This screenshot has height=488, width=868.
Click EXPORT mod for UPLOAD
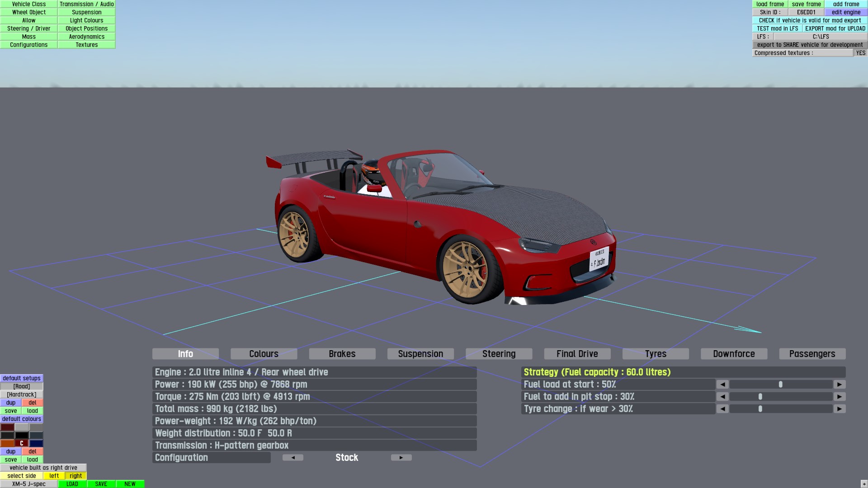(835, 28)
